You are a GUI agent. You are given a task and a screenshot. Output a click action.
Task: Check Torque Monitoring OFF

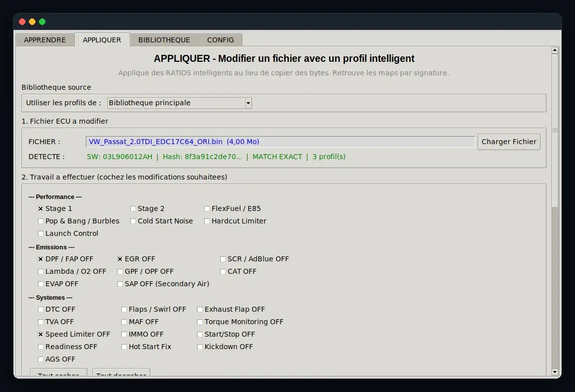200,322
